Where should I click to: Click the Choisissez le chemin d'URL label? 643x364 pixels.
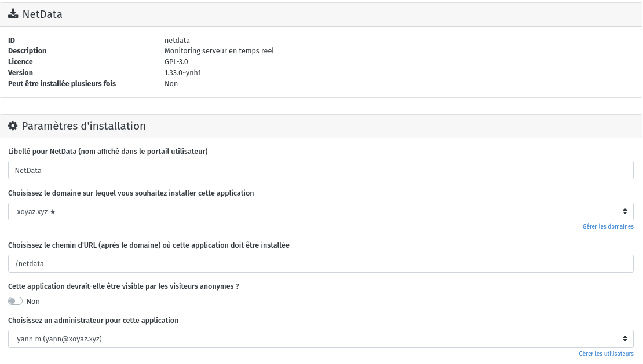pos(149,245)
